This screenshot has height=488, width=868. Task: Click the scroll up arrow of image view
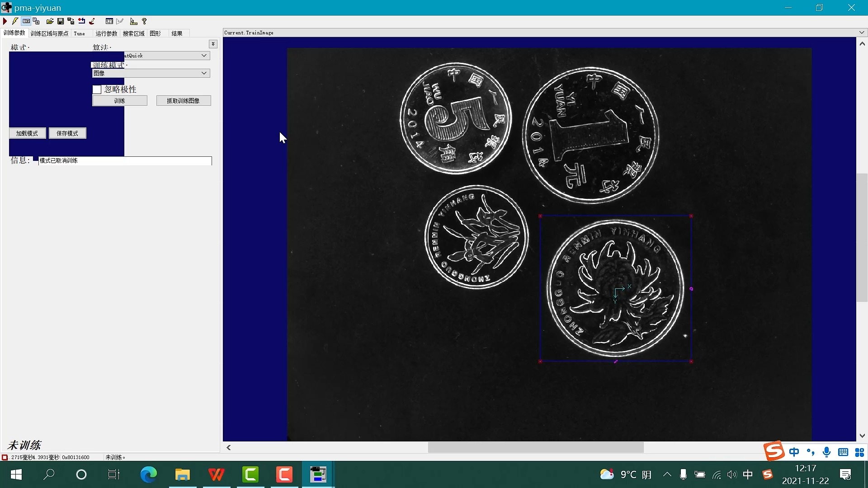point(862,44)
